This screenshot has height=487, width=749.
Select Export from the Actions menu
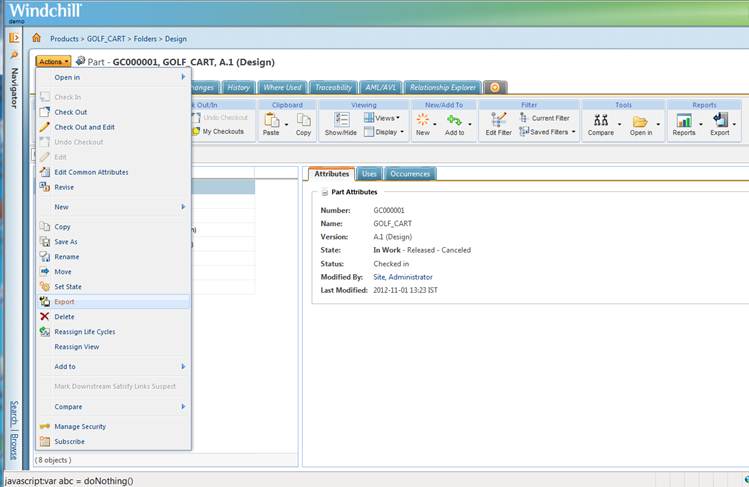64,301
